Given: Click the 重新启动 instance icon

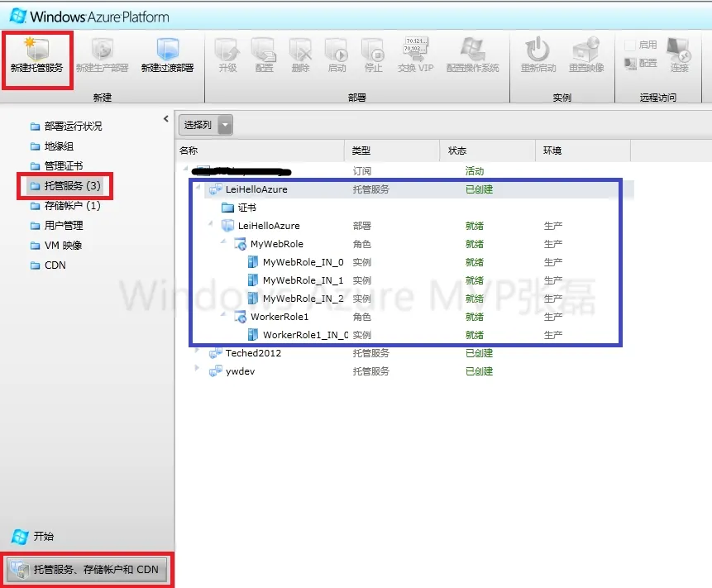Looking at the screenshot, I should tap(538, 49).
